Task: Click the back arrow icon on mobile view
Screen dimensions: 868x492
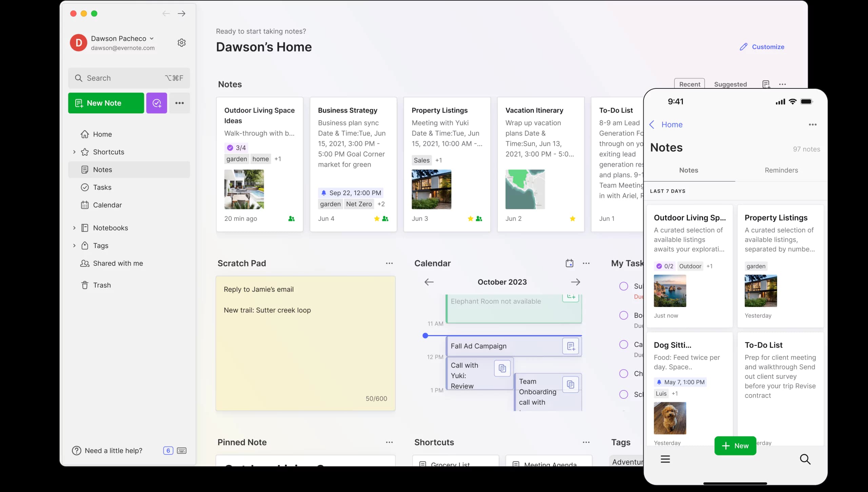Action: click(652, 124)
